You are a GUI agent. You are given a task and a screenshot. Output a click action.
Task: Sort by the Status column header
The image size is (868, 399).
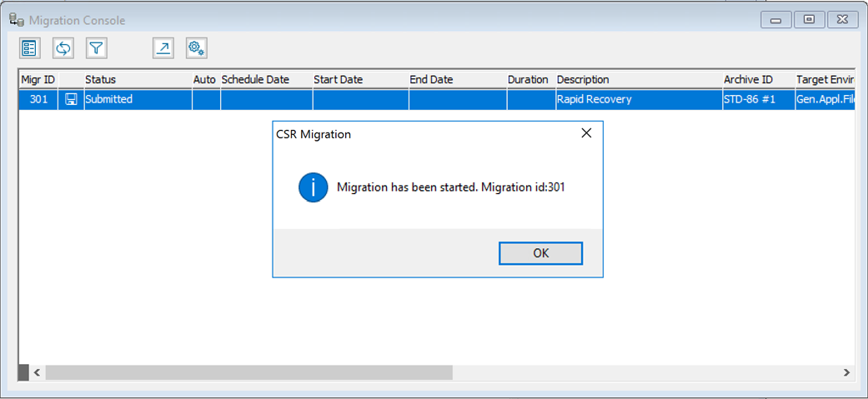pos(100,79)
